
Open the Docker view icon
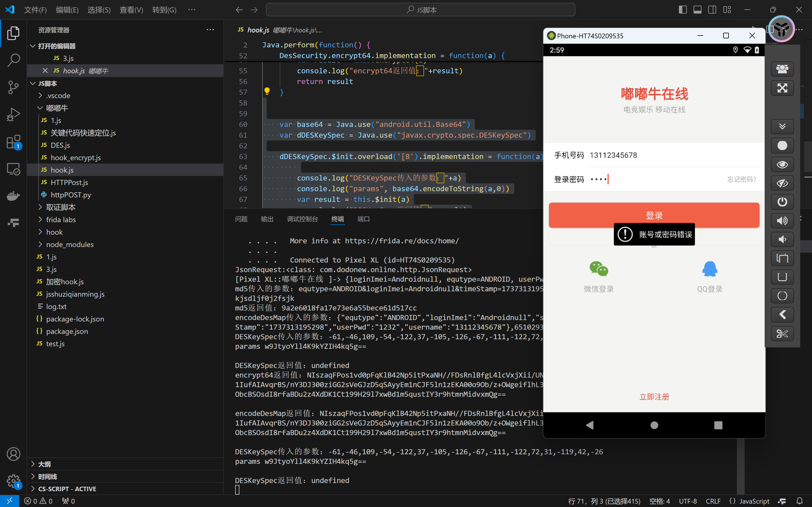point(14,196)
